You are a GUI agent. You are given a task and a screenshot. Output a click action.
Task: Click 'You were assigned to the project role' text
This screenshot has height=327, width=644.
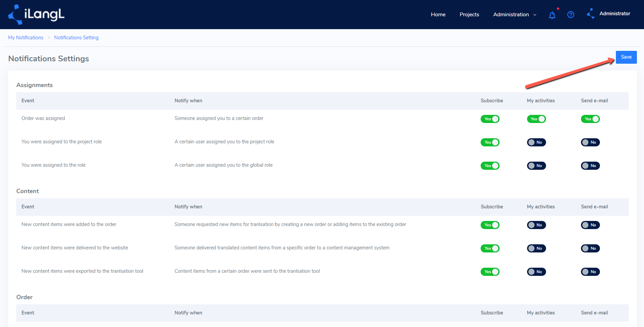point(61,142)
